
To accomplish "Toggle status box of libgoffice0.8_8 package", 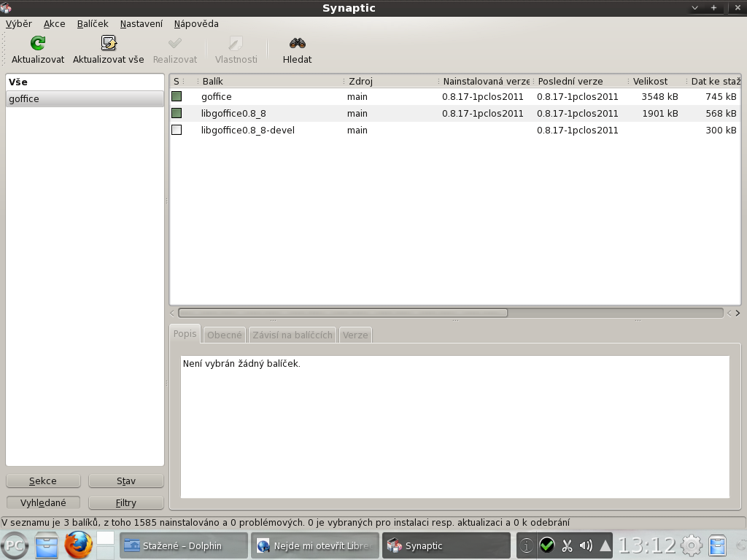I will [x=177, y=113].
